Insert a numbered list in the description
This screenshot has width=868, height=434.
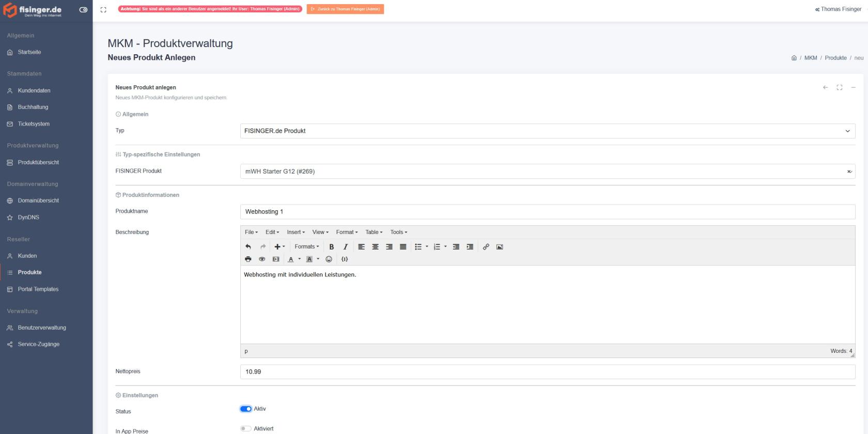tap(437, 247)
